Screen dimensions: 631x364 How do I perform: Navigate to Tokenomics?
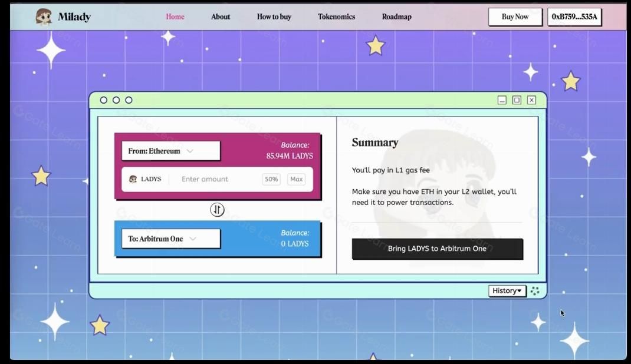[x=336, y=17]
